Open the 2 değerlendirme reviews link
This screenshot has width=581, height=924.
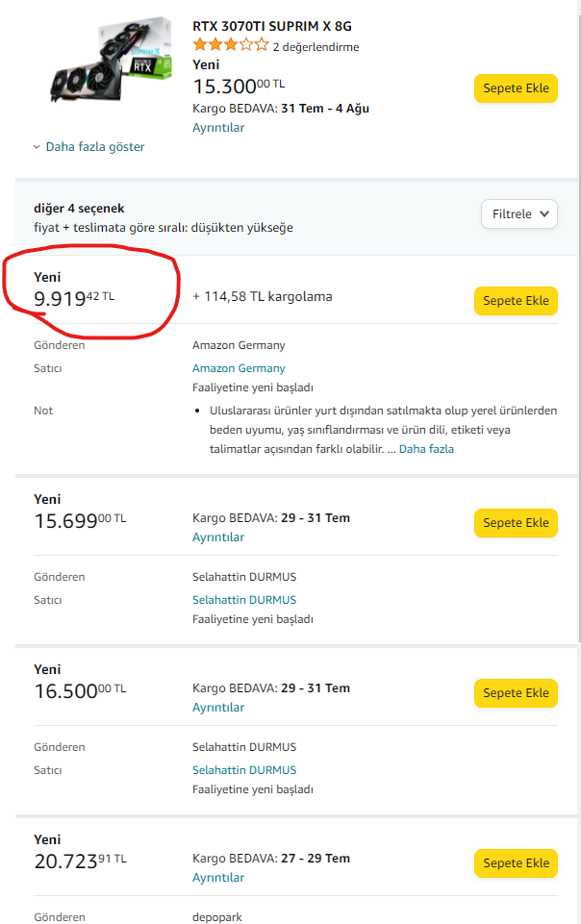[316, 46]
